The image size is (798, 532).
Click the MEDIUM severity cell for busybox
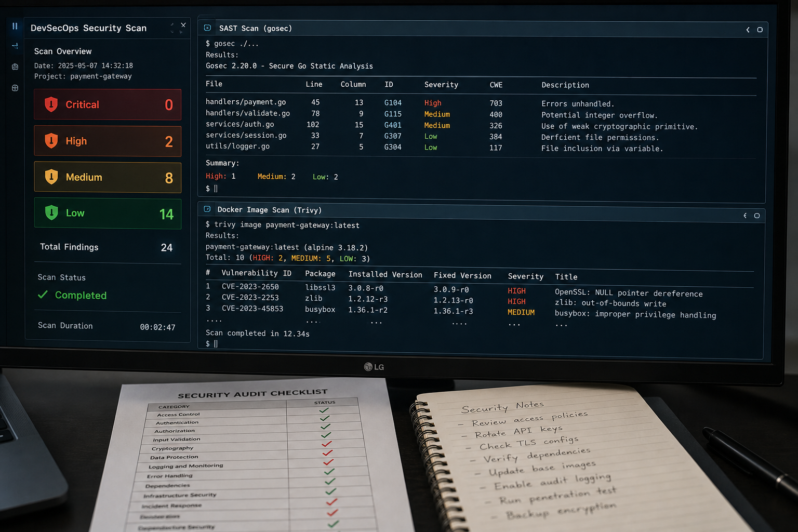tap(521, 312)
